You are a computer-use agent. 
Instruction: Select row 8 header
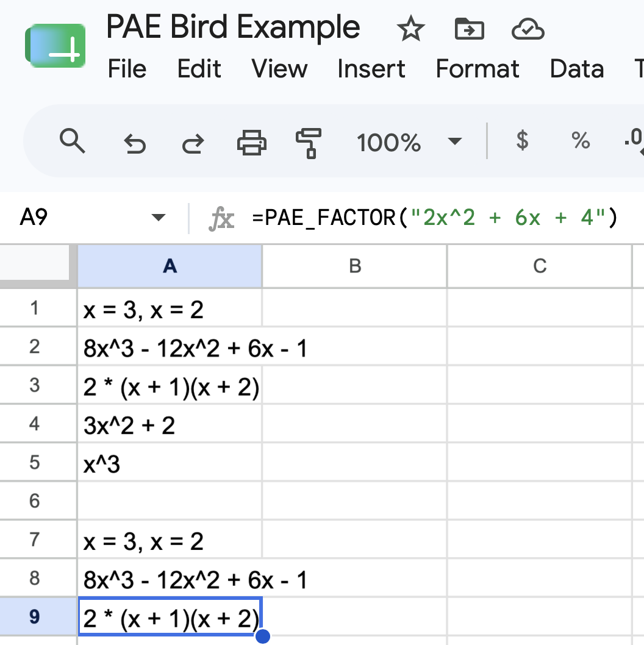click(x=38, y=579)
